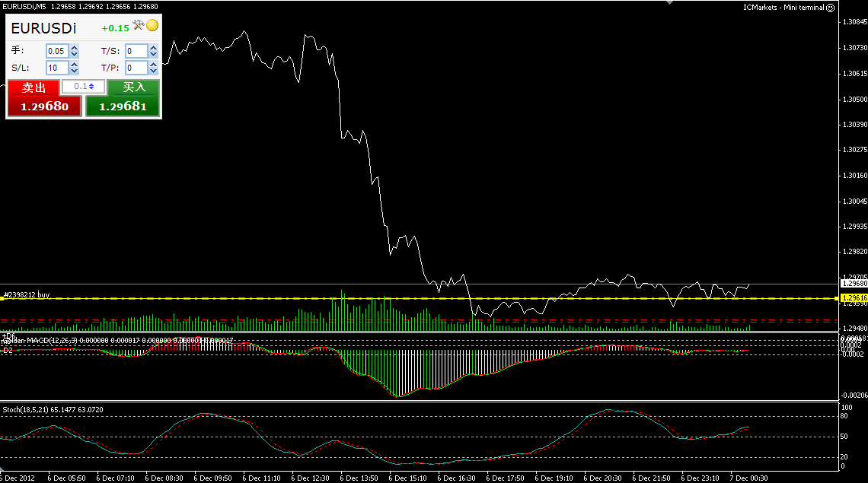This screenshot has height=483, width=868.
Task: Select the #2398212 buy order label
Action: point(27,295)
